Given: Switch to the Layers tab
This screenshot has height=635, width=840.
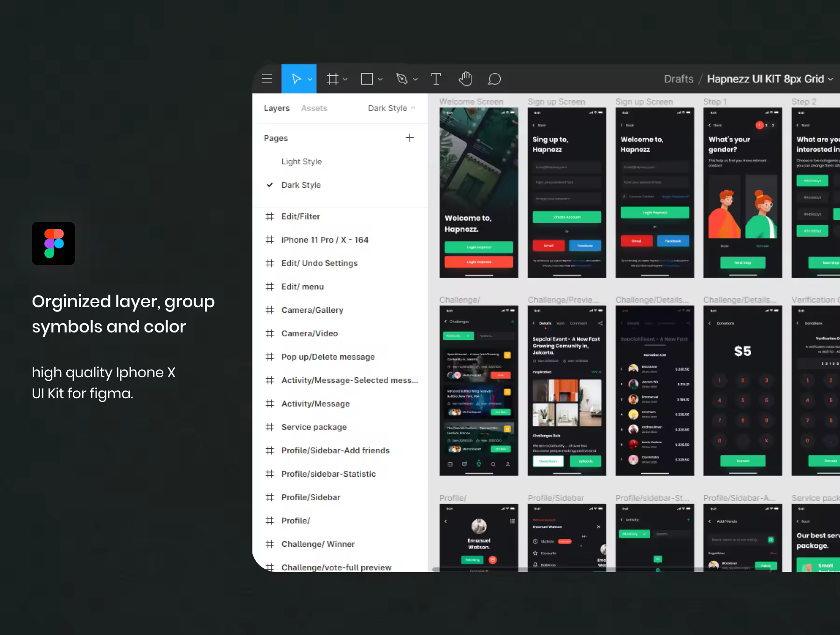Looking at the screenshot, I should coord(277,108).
